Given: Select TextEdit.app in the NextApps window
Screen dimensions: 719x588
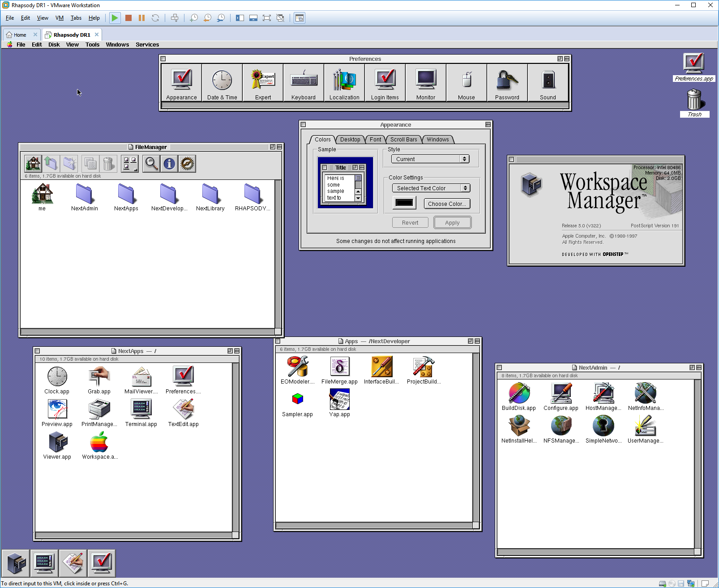Looking at the screenshot, I should [183, 413].
